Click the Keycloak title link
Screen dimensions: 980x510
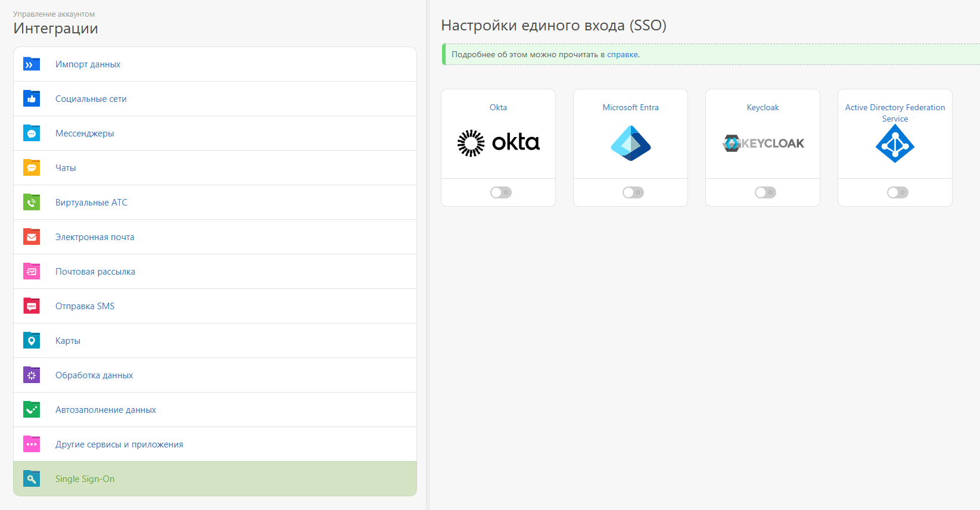[x=763, y=107]
